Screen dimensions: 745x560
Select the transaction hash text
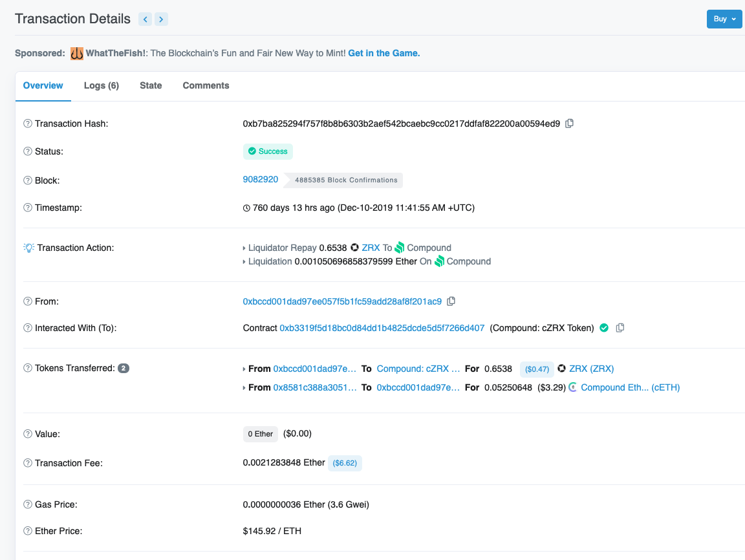click(402, 124)
